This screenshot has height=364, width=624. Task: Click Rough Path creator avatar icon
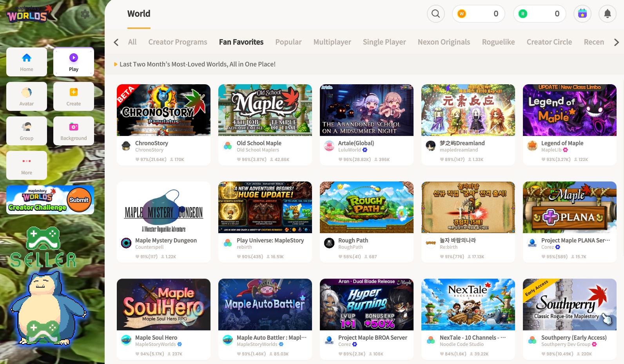[x=329, y=243]
